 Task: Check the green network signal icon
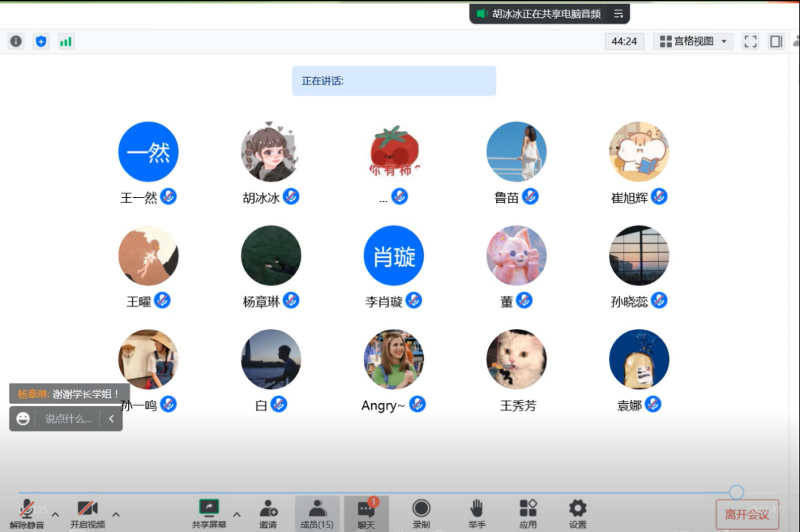(x=66, y=41)
